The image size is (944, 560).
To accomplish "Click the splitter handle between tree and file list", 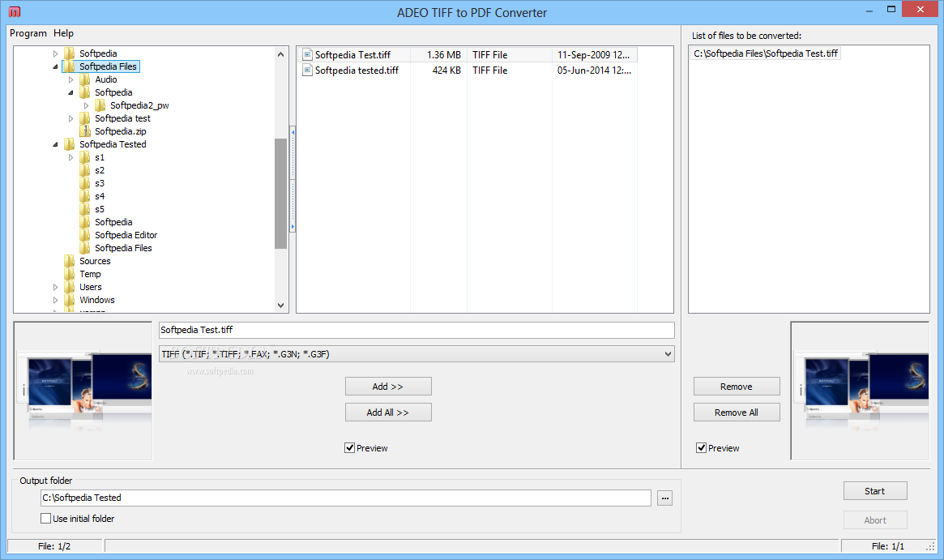I will pos(293,179).
